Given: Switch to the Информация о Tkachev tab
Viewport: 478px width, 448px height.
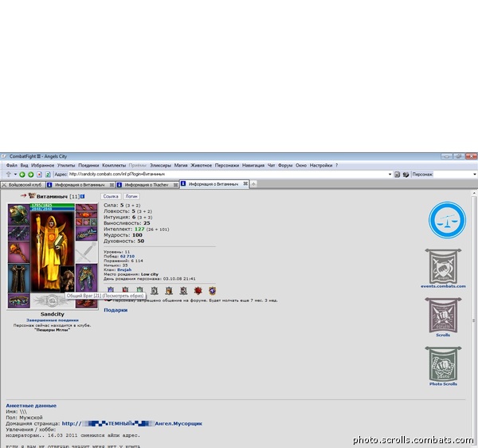Looking at the screenshot, I should tap(147, 185).
